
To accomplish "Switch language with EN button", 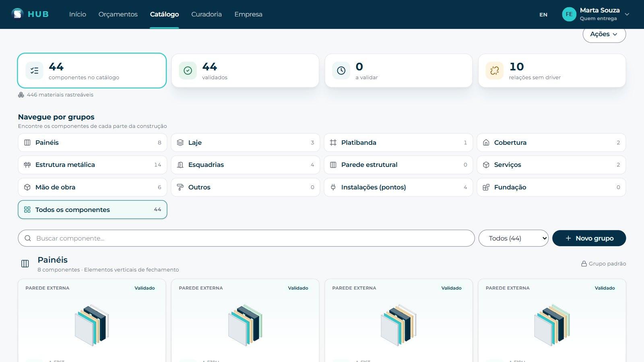I will coord(543,14).
